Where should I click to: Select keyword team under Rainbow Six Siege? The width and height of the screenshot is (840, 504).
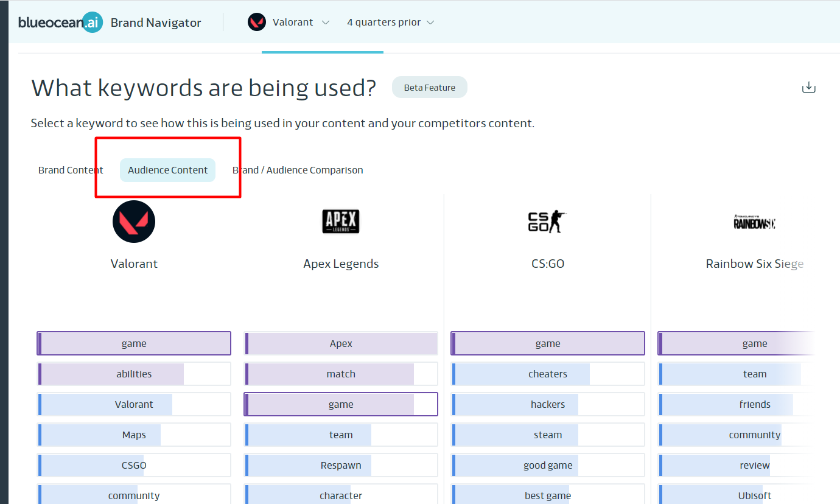(x=737, y=374)
